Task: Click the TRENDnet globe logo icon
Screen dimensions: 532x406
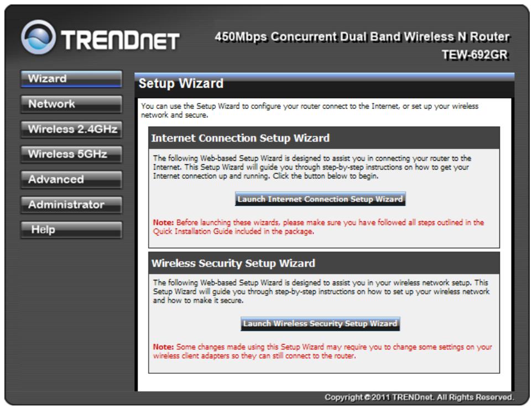Action: pos(38,37)
